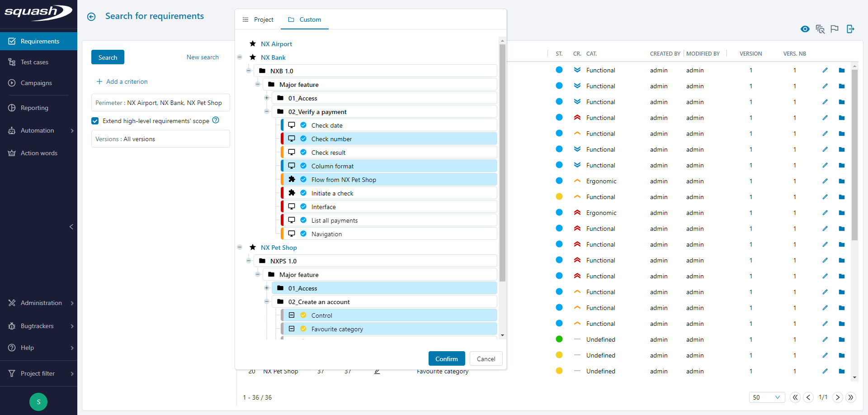868x415 pixels.
Task: Click the user avatar S in sidebar
Action: [x=38, y=402]
